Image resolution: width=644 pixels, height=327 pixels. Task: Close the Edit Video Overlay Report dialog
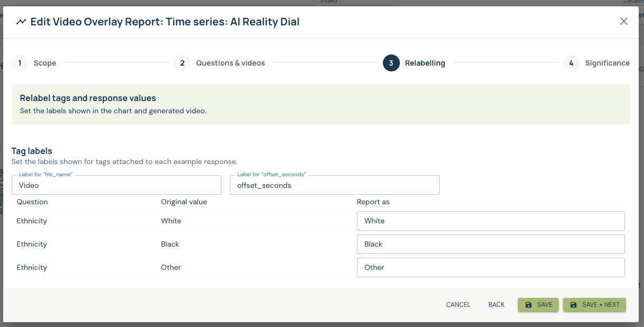(x=624, y=21)
